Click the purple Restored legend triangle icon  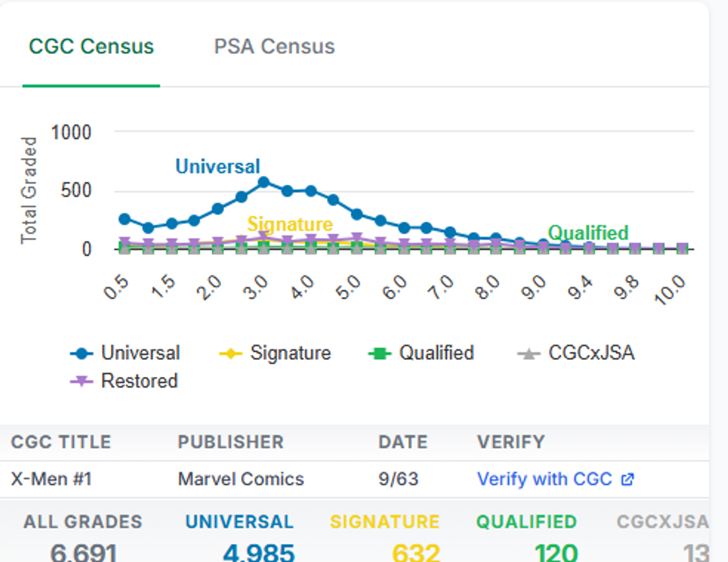(81, 381)
